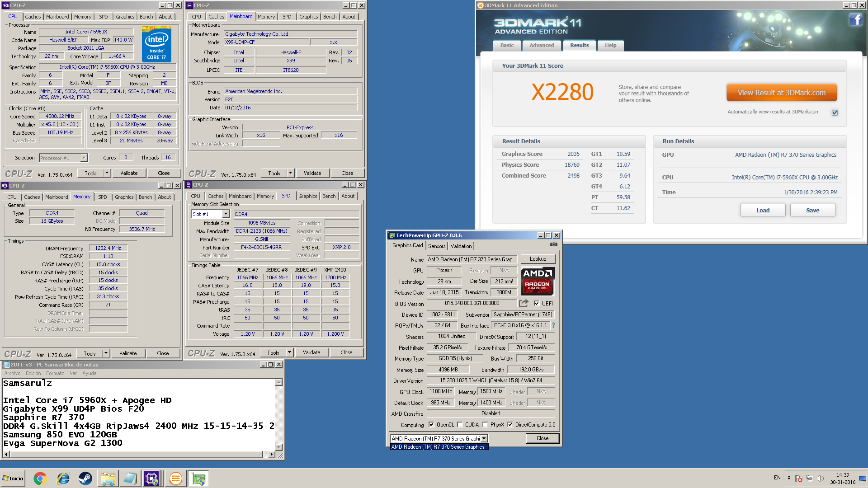Toggle the OpenCL checkbox
Image resolution: width=868 pixels, height=488 pixels.
(x=431, y=425)
